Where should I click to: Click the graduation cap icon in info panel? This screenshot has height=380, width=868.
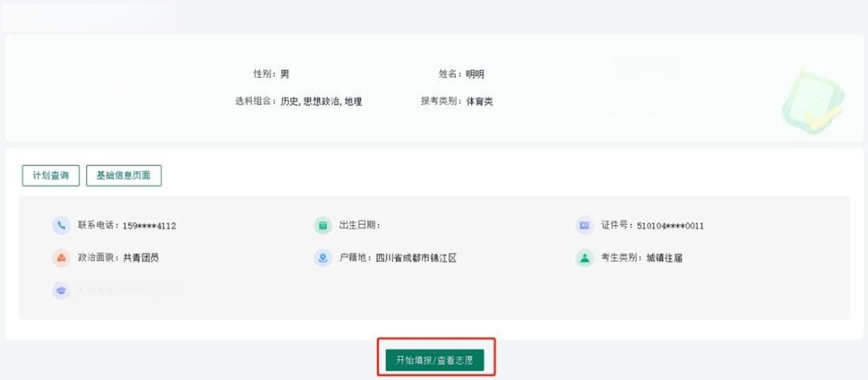click(61, 290)
